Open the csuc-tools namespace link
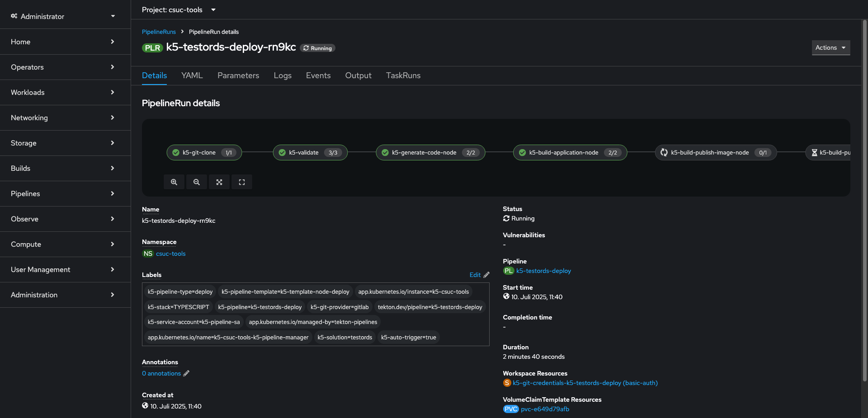868x418 pixels. pyautogui.click(x=170, y=254)
